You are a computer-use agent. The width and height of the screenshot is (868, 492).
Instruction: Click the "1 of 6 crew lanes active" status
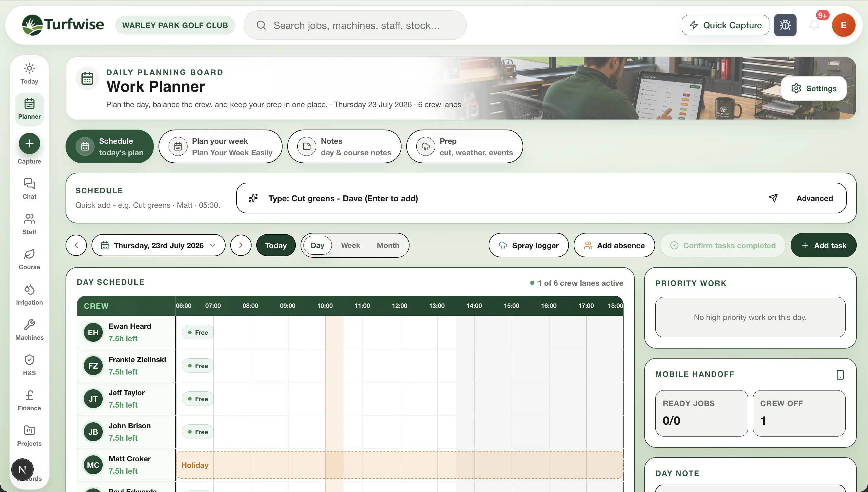pos(577,283)
